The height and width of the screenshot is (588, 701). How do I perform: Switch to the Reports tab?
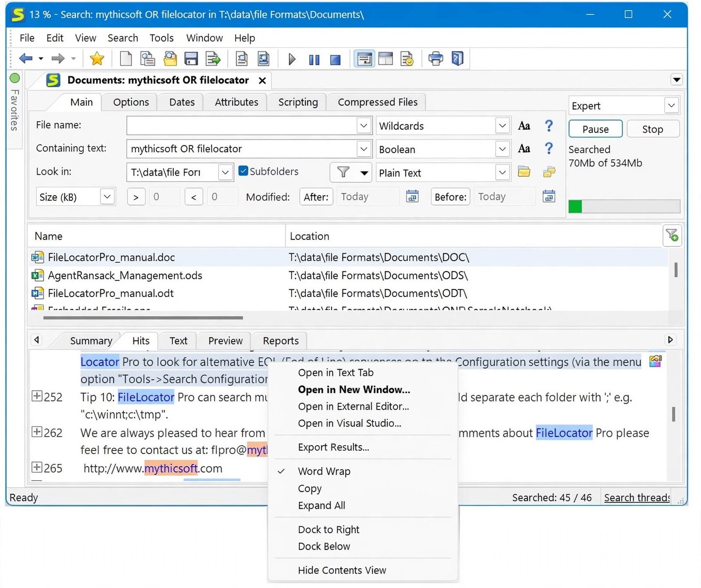[x=281, y=341]
